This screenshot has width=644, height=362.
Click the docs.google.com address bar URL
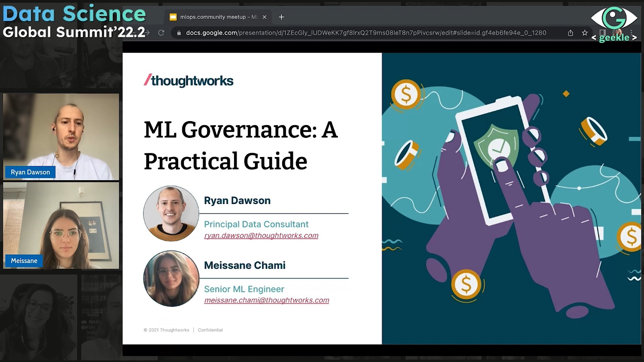coord(366,33)
